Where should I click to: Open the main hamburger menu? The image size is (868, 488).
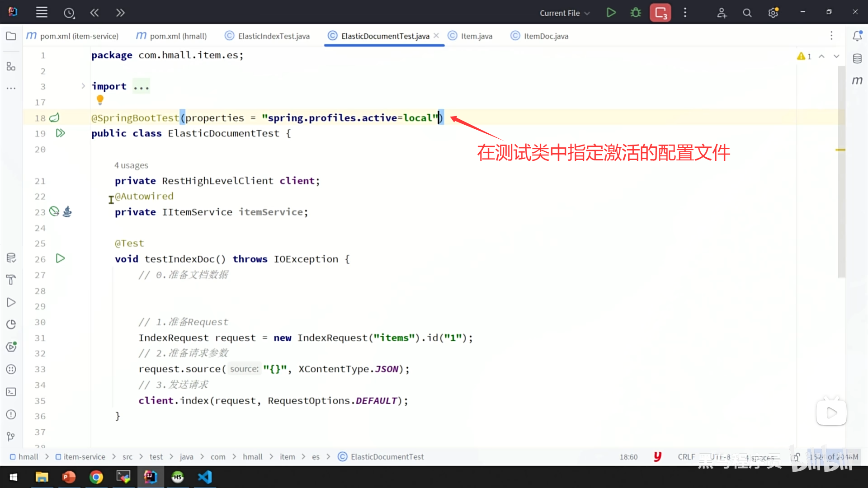(42, 13)
